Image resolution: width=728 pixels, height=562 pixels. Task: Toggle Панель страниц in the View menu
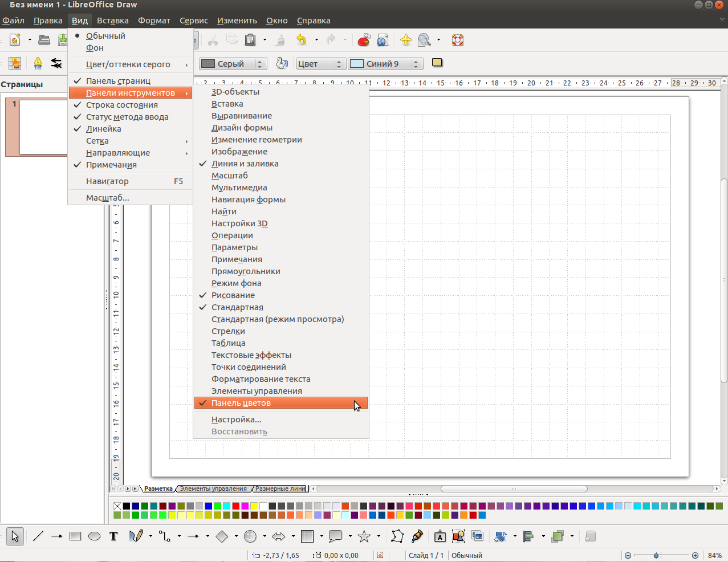tap(131, 81)
